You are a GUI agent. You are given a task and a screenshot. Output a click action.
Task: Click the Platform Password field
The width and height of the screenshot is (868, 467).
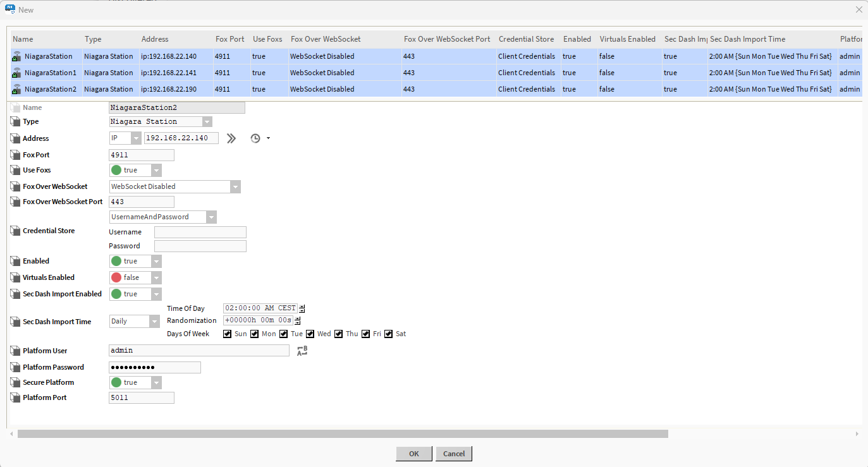tap(155, 367)
